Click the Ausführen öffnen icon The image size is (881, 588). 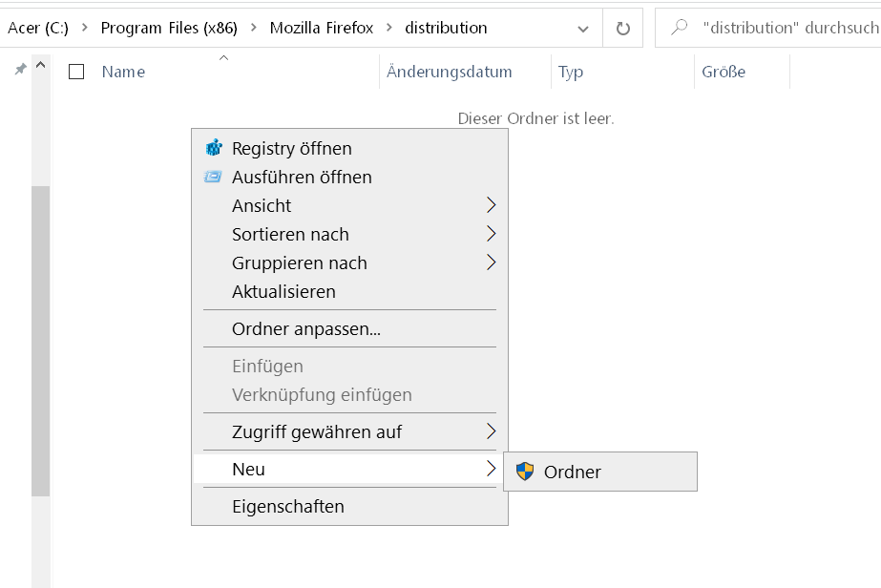213,177
